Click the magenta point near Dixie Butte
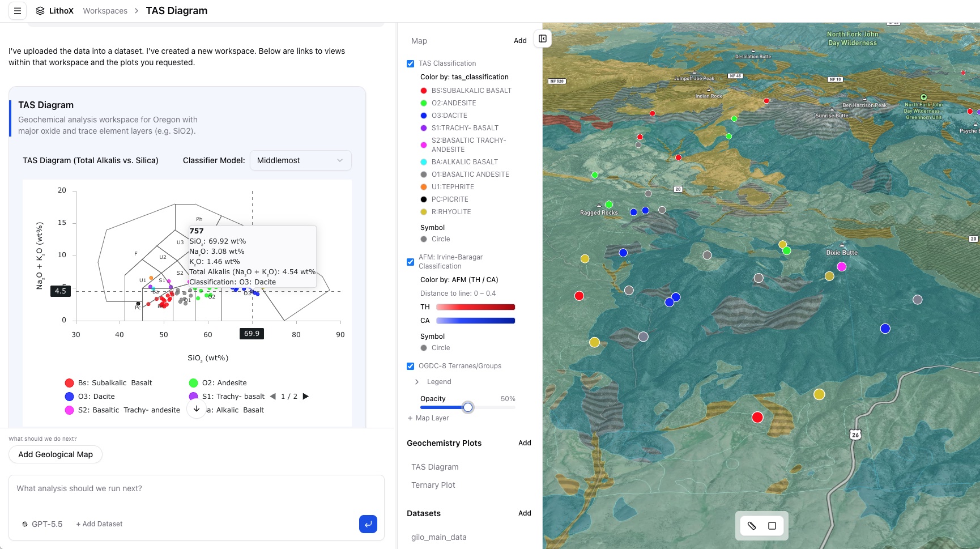980x549 pixels. pyautogui.click(x=842, y=266)
